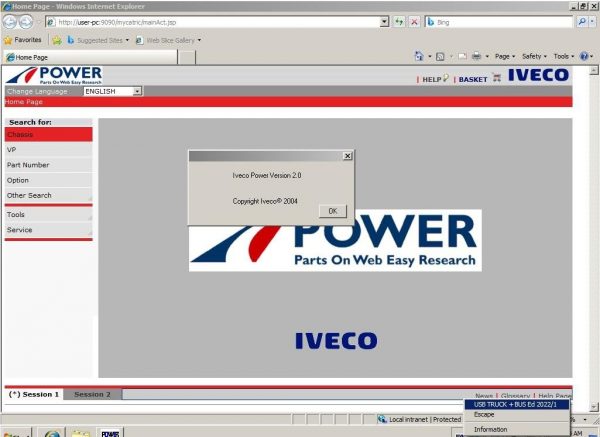Open the IE Tools menu dropdown
Screen dimensions: 600x437
click(x=564, y=56)
